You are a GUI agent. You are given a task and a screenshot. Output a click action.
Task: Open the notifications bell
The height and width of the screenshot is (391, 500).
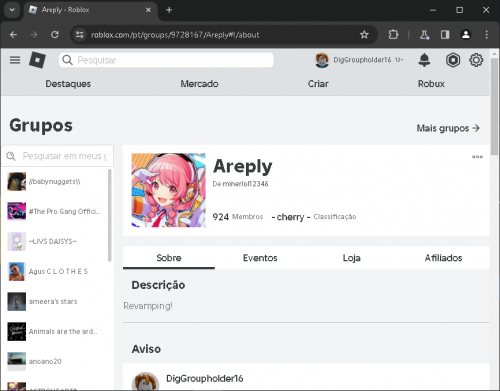[x=424, y=60]
